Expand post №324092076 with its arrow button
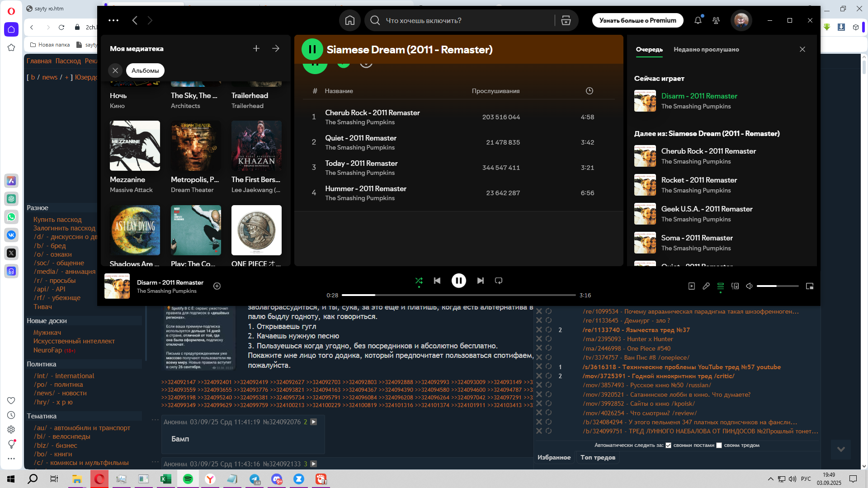This screenshot has width=868, height=488. pos(314,422)
